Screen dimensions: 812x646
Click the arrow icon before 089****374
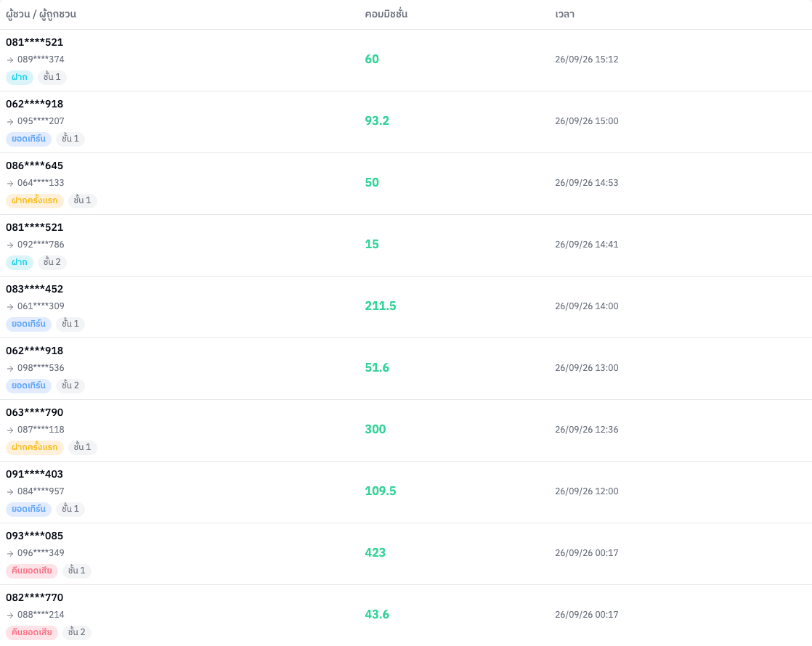click(10, 60)
